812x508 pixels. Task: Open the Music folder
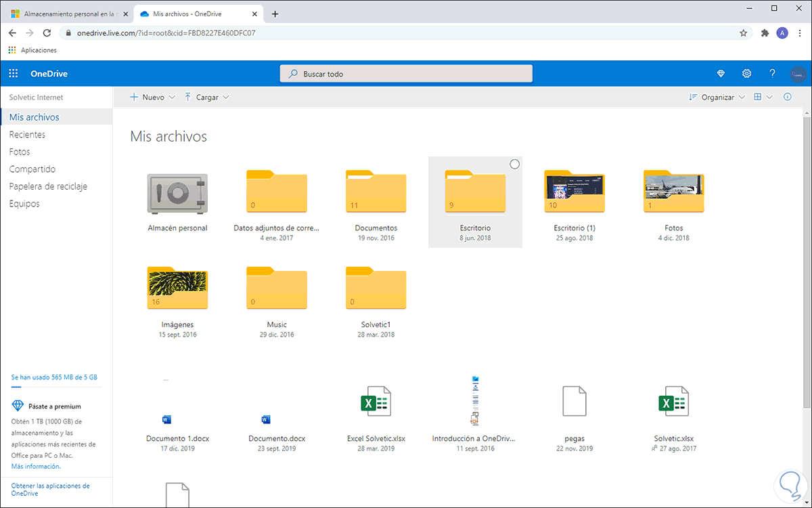[276, 290]
